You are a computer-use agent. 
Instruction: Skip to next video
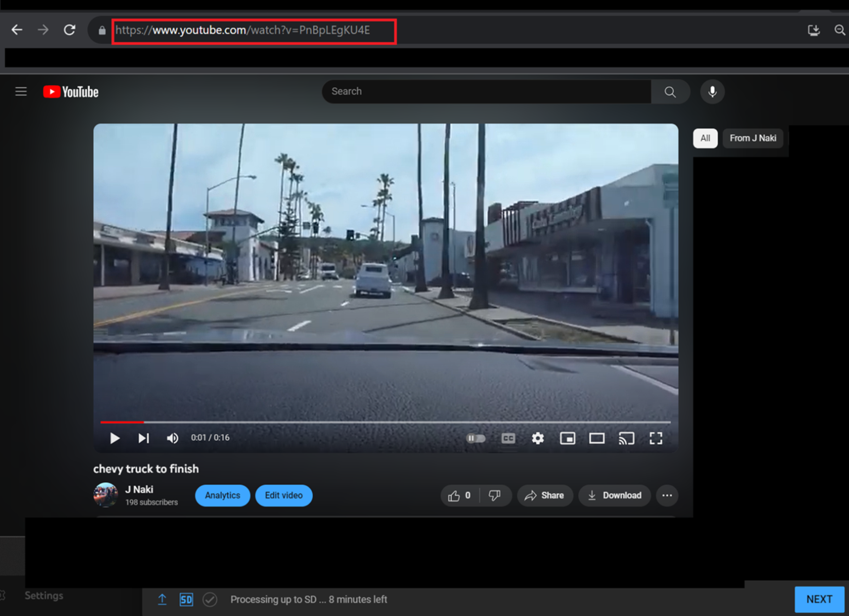coord(144,438)
